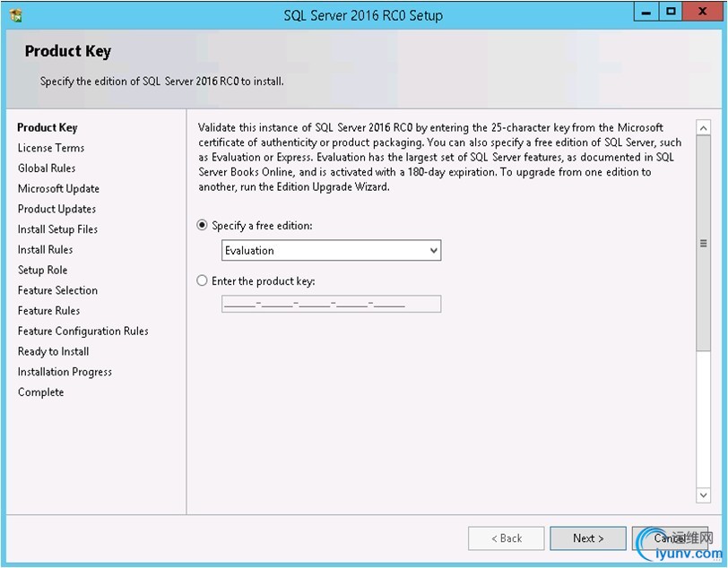728x568 pixels.
Task: Click the scroll up arrow in the content pane
Action: [704, 127]
